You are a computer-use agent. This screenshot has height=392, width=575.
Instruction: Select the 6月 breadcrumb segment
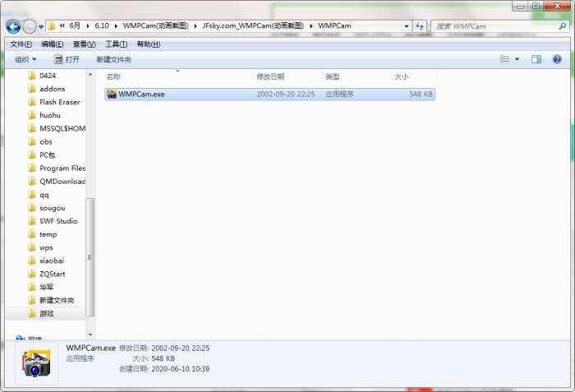75,25
